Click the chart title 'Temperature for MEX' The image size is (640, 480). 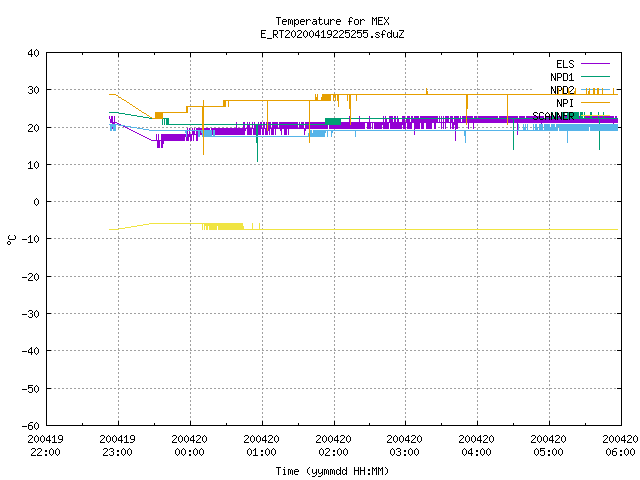(332, 21)
